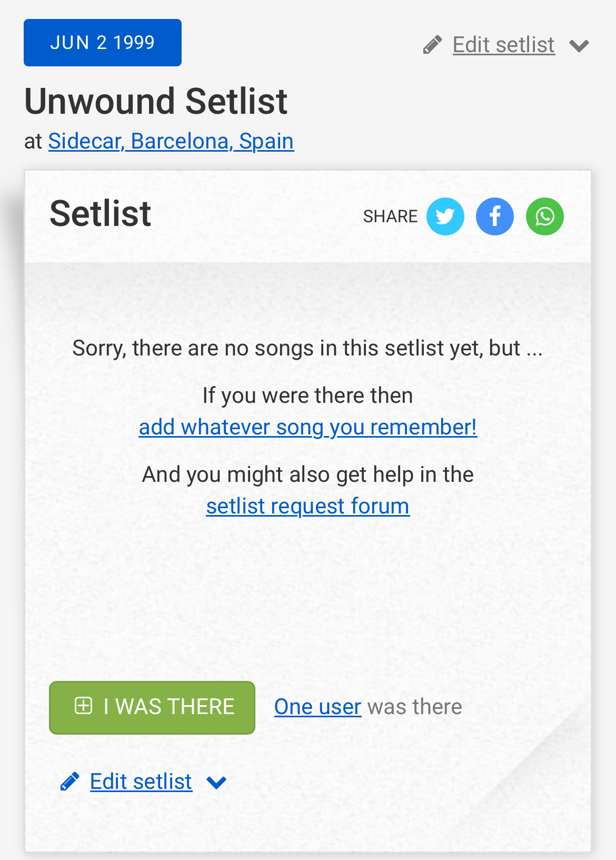Share setlist on Facebook
This screenshot has width=616, height=860.
coord(495,216)
